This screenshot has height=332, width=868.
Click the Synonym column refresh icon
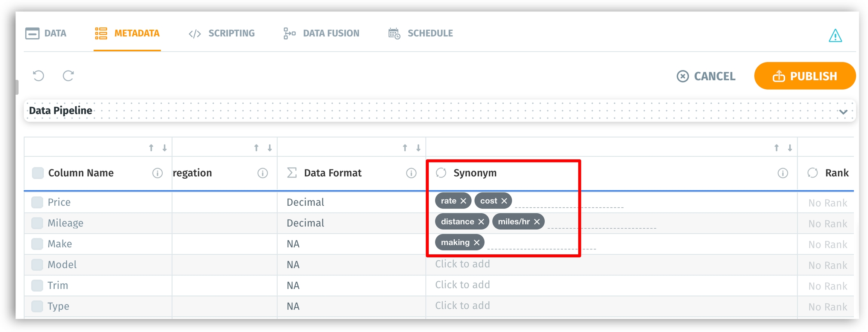[x=441, y=173]
